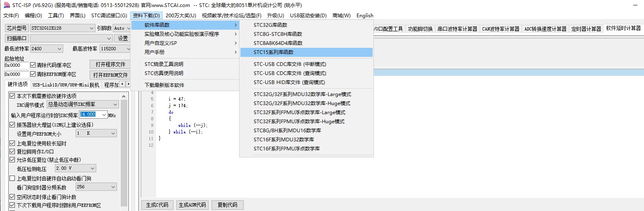Click the 扫描串口 button
Image resolution: width=644 pixels, height=211 pixels.
tap(17, 38)
